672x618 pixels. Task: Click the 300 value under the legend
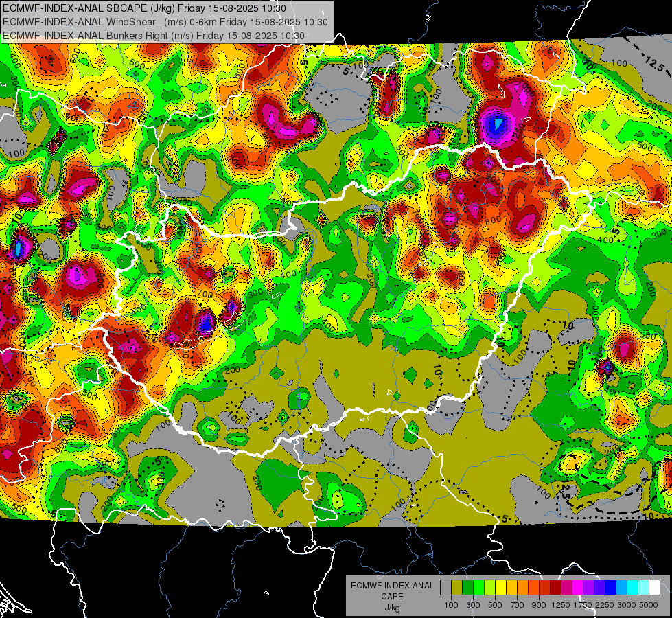(x=473, y=605)
